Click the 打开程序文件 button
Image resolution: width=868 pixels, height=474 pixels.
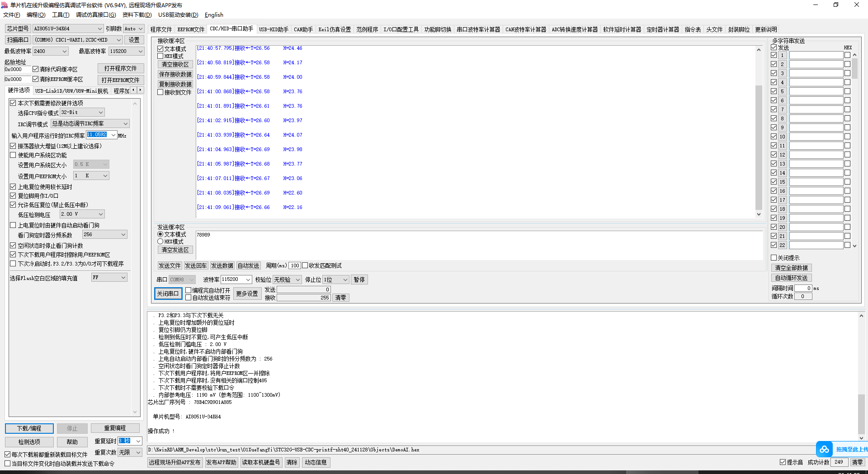(x=121, y=68)
